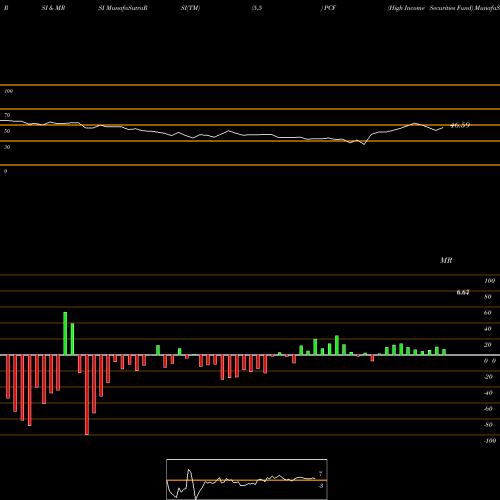Click the MR axis label -80
The width and height of the screenshot is (500, 500).
(x=488, y=425)
